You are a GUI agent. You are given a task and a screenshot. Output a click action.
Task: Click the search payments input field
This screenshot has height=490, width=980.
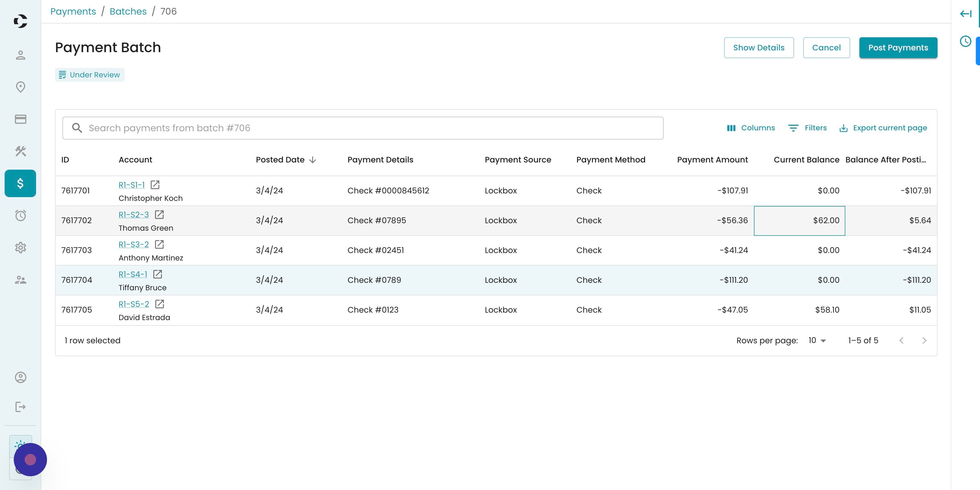tap(362, 128)
